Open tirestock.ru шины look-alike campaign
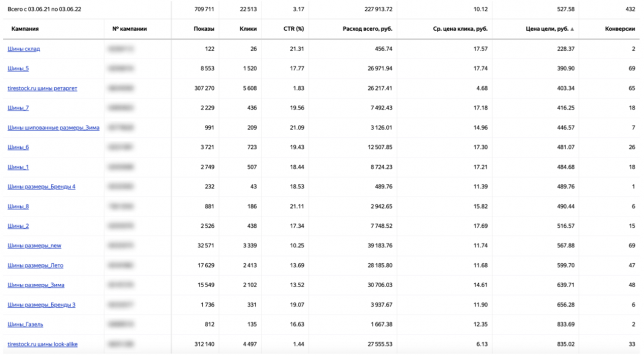Image resolution: width=644 pixels, height=355 pixels. click(42, 344)
